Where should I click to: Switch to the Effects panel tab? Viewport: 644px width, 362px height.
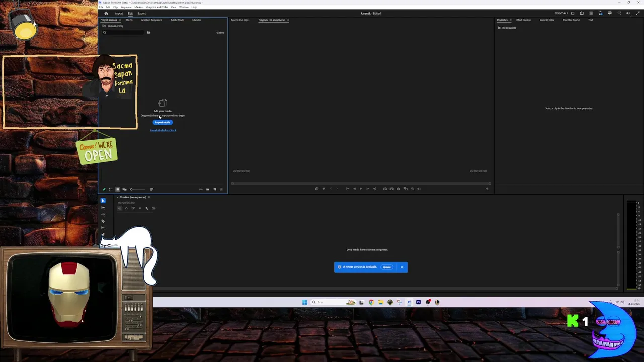129,20
